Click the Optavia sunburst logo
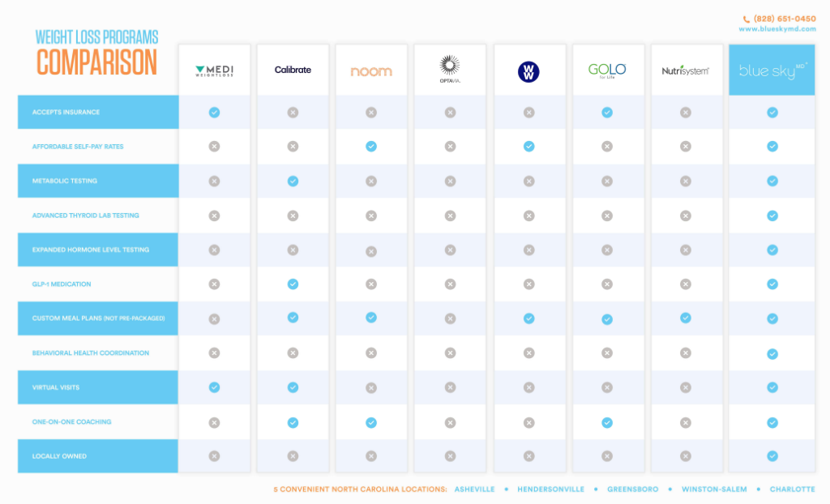 (450, 67)
